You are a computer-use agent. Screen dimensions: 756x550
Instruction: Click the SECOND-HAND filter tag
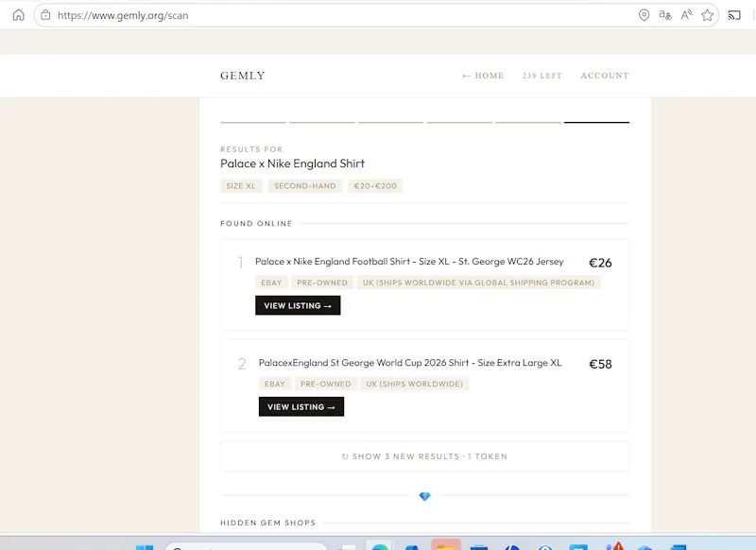(304, 186)
